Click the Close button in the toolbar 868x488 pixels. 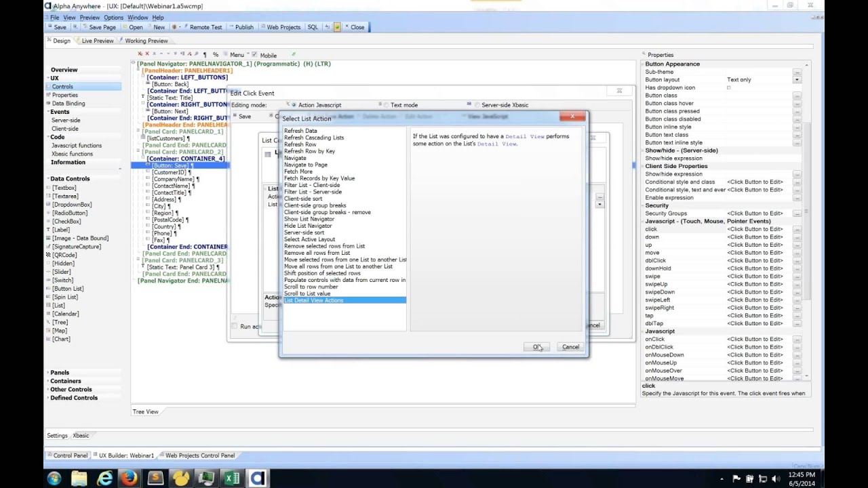click(x=355, y=27)
